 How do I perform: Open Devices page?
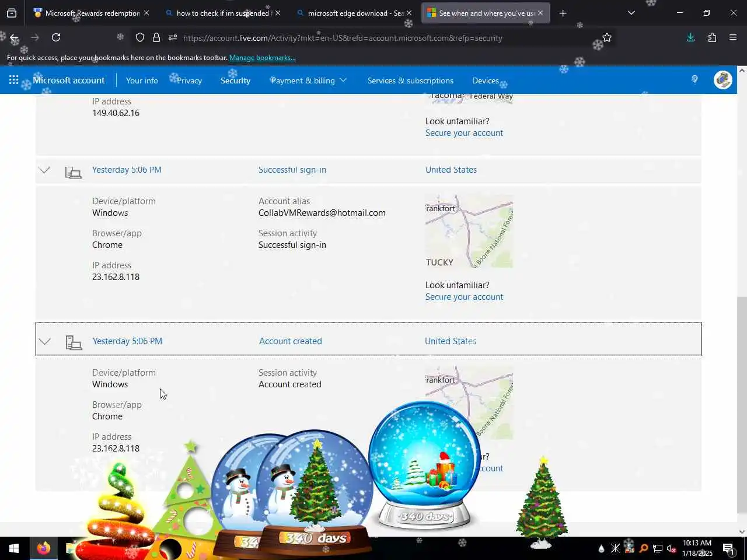click(486, 80)
